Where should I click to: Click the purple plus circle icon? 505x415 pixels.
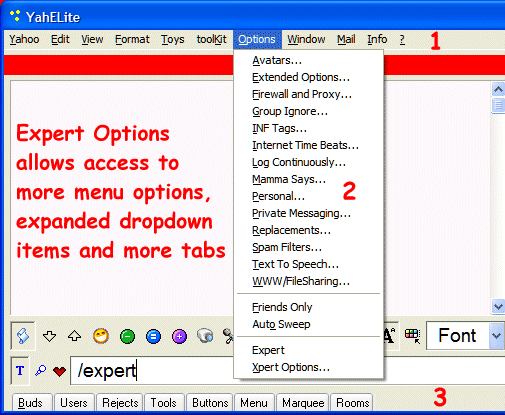pos(179,336)
